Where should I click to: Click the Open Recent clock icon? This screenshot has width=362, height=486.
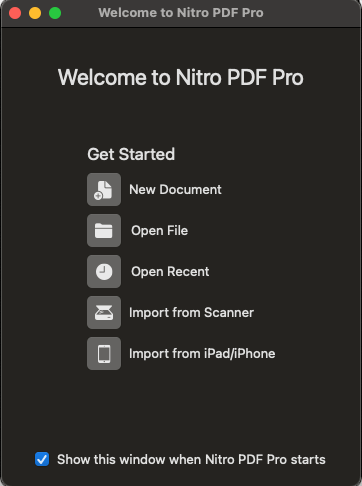coord(104,271)
